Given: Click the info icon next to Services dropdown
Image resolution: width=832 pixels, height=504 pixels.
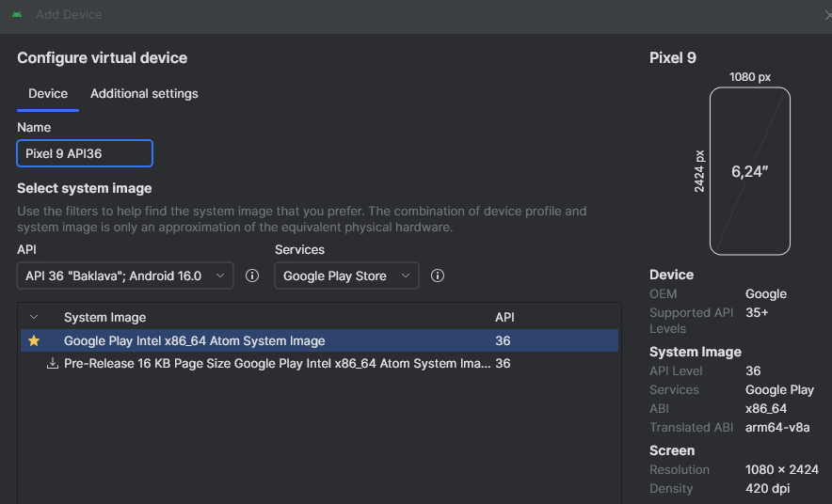Looking at the screenshot, I should (x=438, y=276).
